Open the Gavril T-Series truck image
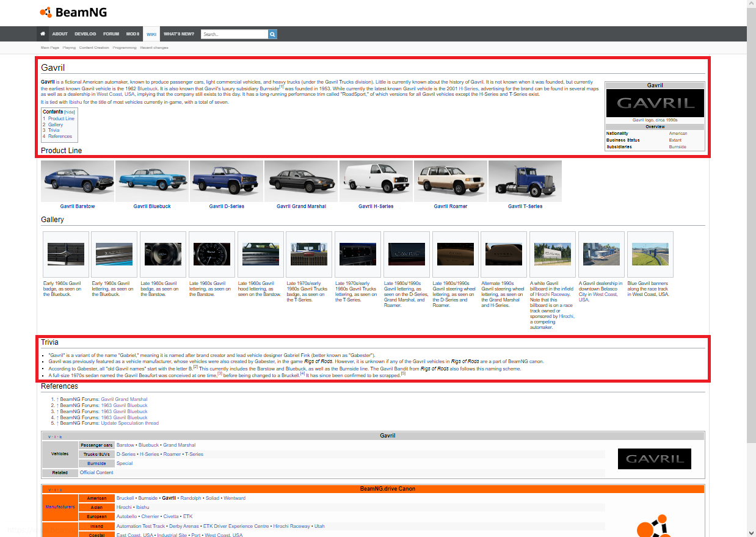Viewport: 756px width, 537px height. (x=525, y=181)
